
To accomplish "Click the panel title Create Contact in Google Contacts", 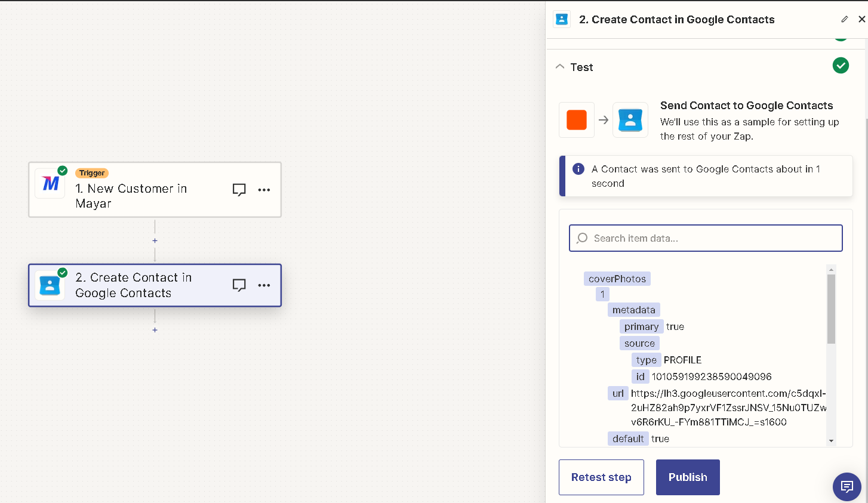I will click(677, 20).
